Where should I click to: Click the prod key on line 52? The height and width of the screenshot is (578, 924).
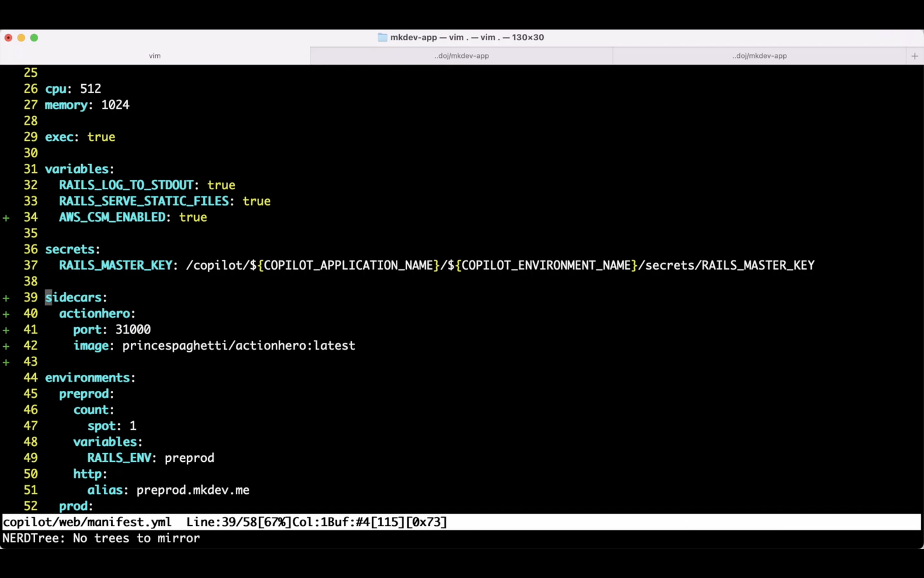73,506
